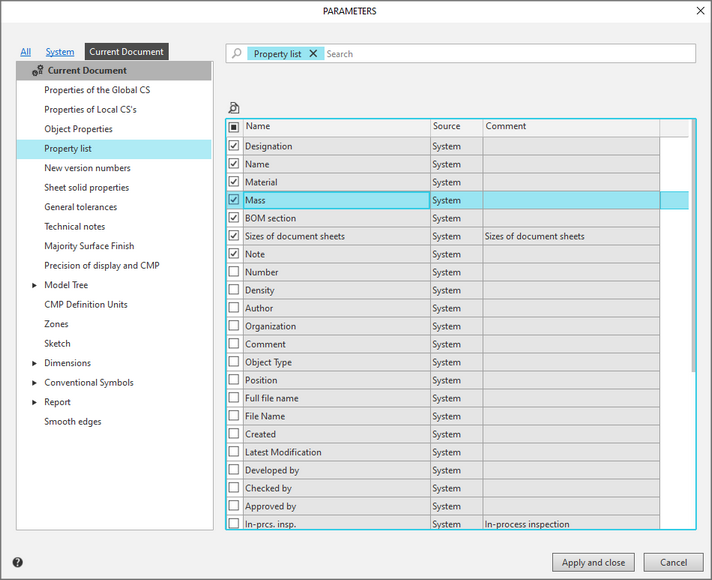Switch to the All tab
This screenshot has height=580, width=712.
pos(26,52)
